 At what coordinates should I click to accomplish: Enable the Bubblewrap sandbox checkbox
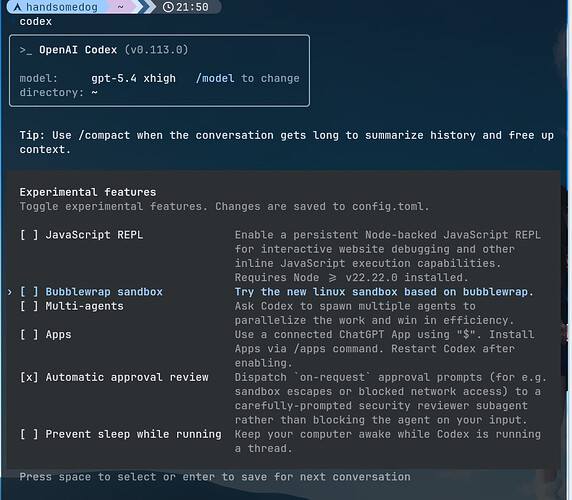tap(29, 292)
